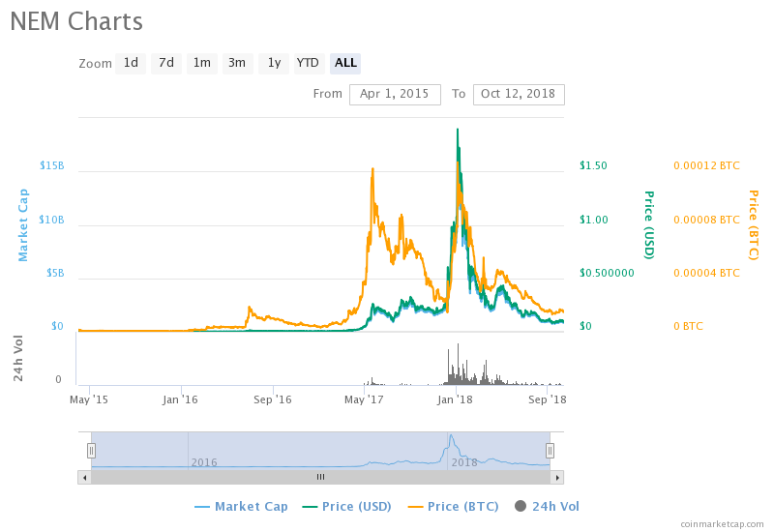This screenshot has height=532, width=774.
Task: Click the left navigator range handle
Action: 91,451
